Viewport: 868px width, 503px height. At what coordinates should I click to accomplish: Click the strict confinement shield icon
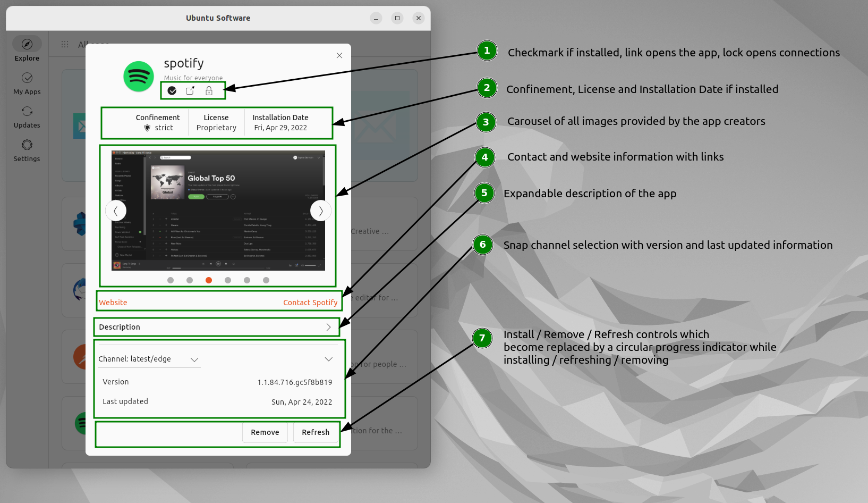coord(148,128)
